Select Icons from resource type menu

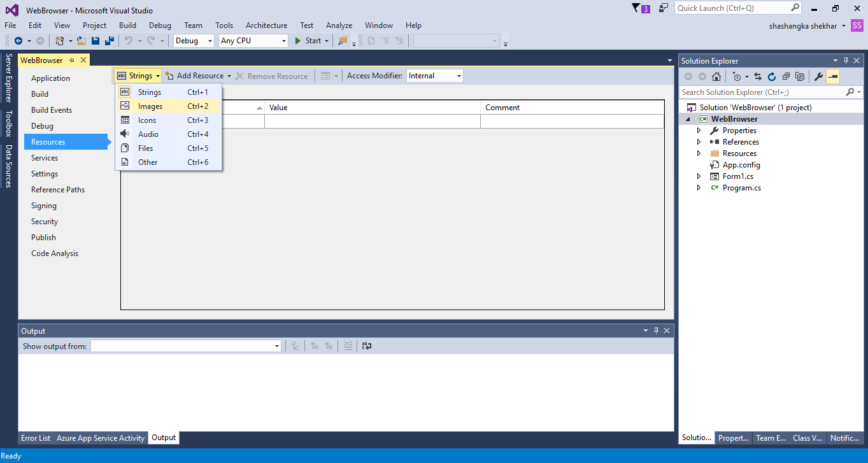pyautogui.click(x=168, y=120)
